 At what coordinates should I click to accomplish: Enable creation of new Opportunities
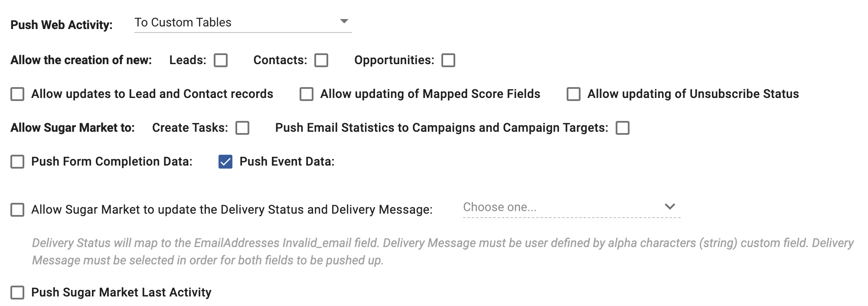click(448, 60)
